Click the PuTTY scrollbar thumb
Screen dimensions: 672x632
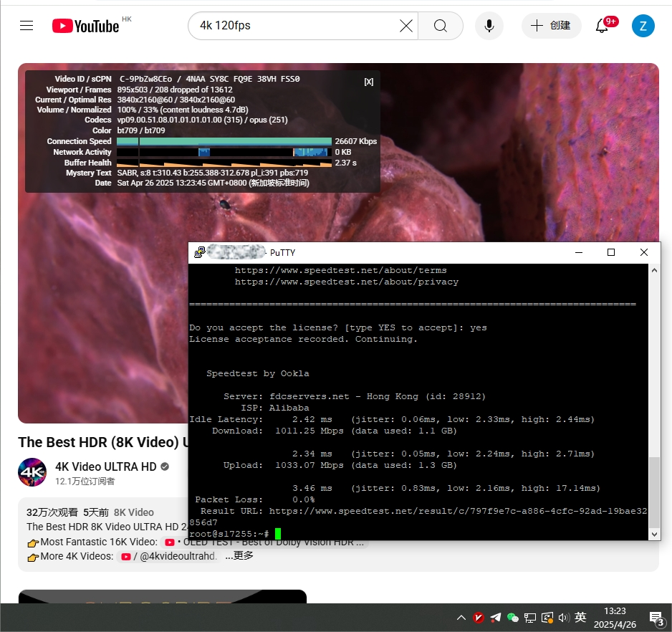(x=654, y=492)
